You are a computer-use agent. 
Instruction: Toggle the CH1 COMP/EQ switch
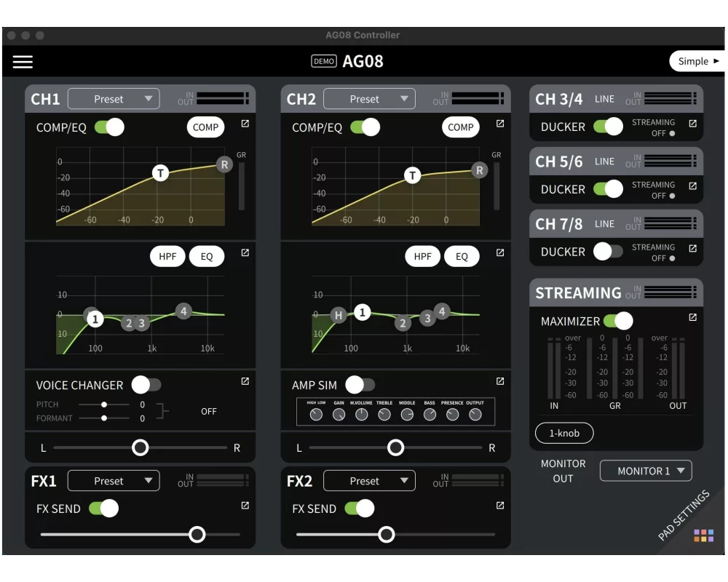coord(109,127)
